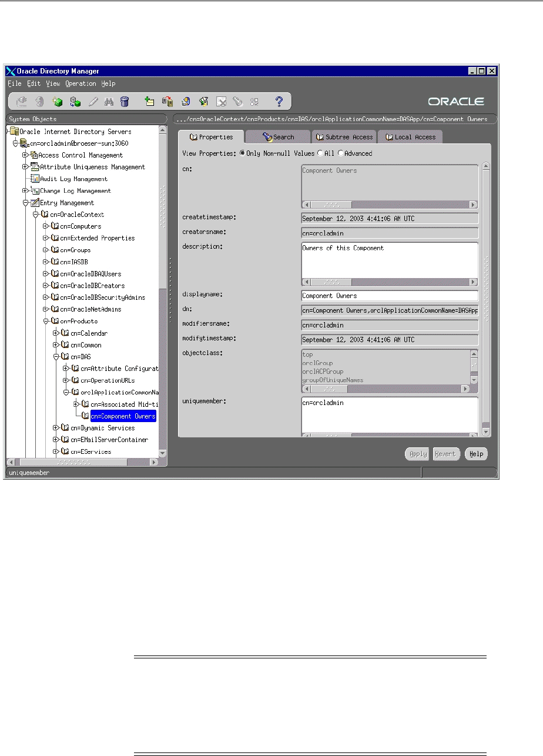The width and height of the screenshot is (543, 756).
Task: Expand the Access Control Management node
Action: click(25, 155)
